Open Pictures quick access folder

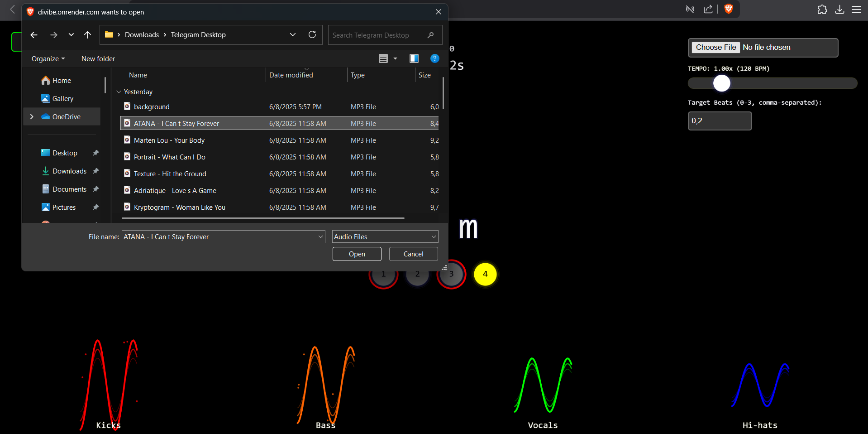(64, 207)
